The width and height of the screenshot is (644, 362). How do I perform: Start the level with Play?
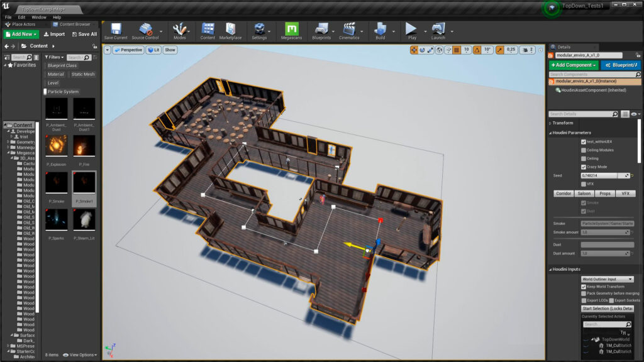(x=411, y=31)
